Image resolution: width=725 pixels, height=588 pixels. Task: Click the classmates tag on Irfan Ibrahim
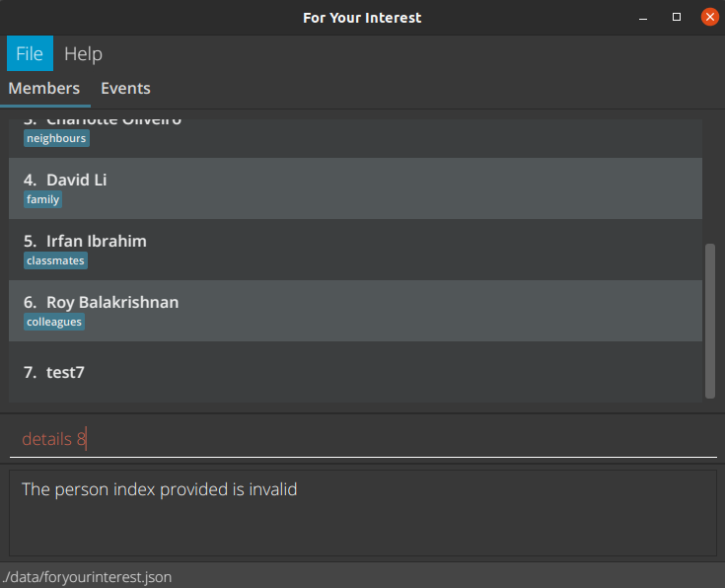[55, 260]
